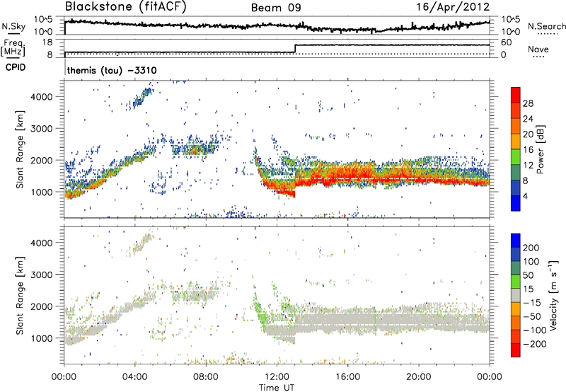Screen dimensions: 566x392
Task: Click the 'themis (tau) -3310' text
Action: [112, 70]
